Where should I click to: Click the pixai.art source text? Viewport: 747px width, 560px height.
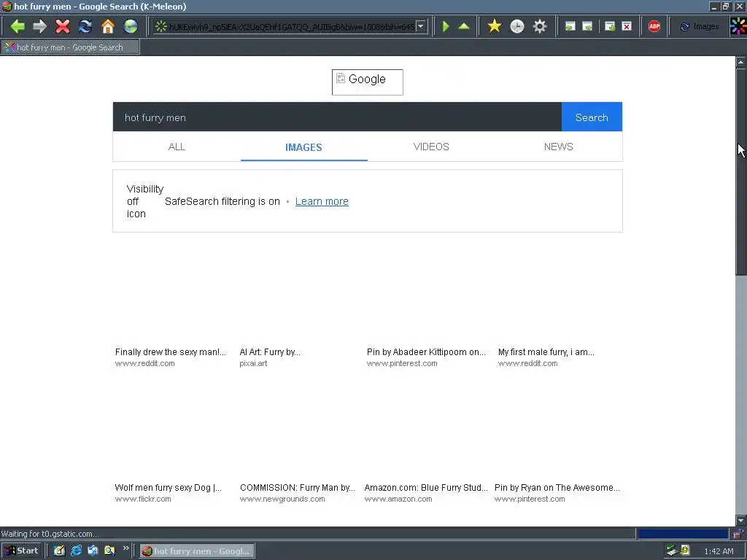pos(253,363)
